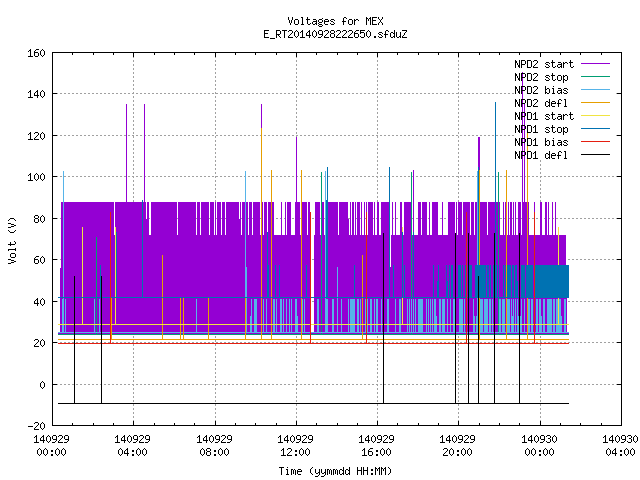Click the Time (yymmdd HH:MM) axis label
Screen dimensions: 640x480
pyautogui.click(x=335, y=471)
